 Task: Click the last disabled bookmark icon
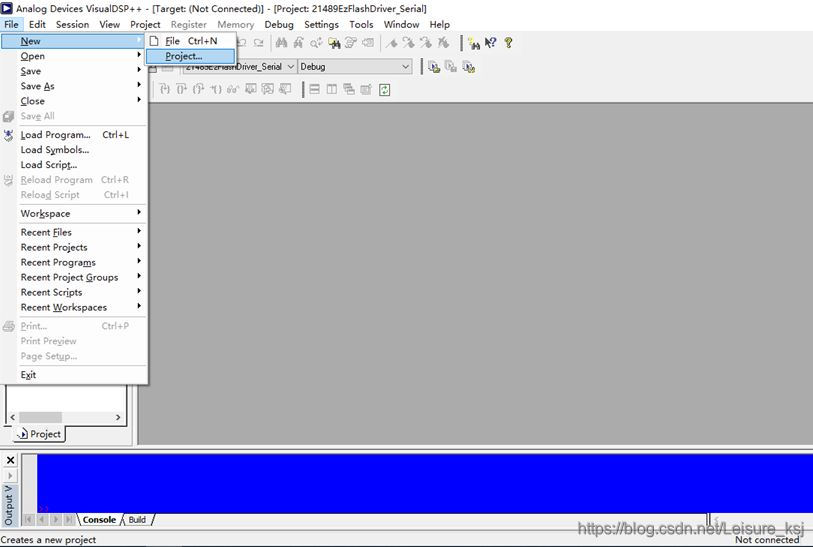[443, 43]
